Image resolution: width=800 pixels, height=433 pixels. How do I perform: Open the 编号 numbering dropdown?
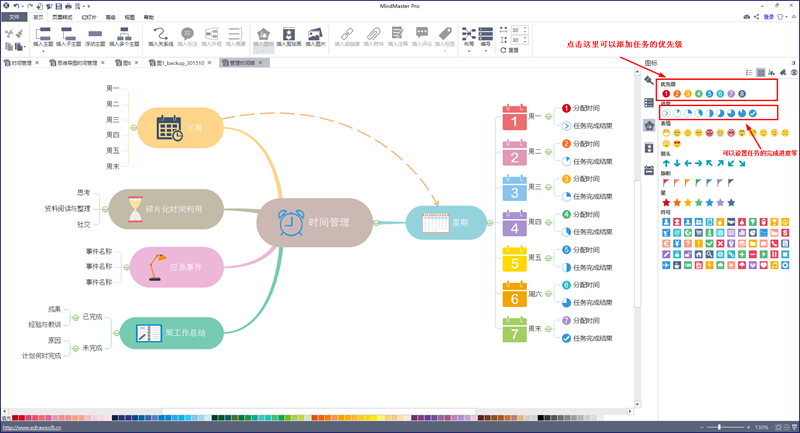pyautogui.click(x=485, y=38)
